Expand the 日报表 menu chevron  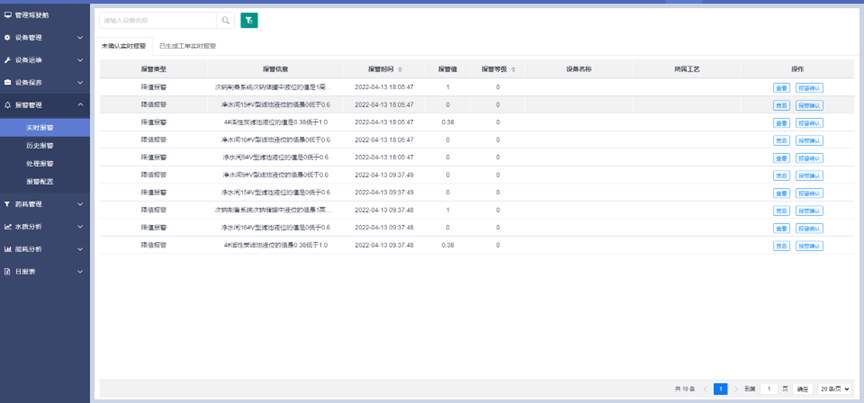pos(80,272)
